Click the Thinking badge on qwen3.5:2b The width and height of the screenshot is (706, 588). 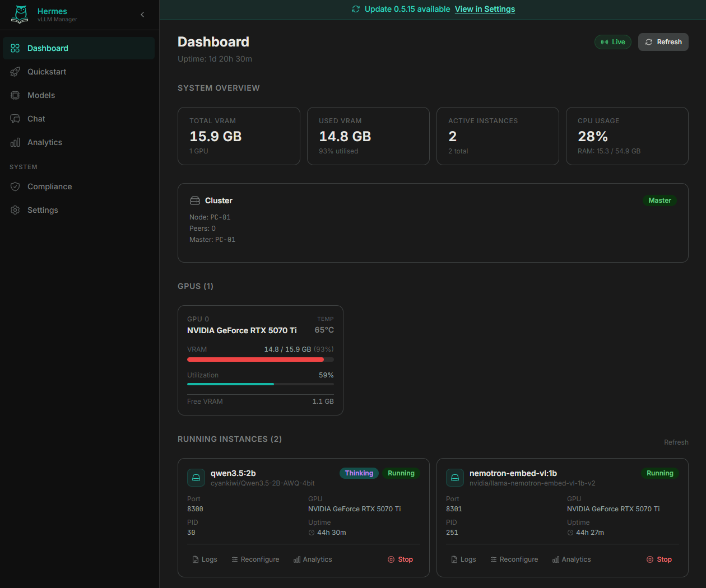[x=359, y=473]
